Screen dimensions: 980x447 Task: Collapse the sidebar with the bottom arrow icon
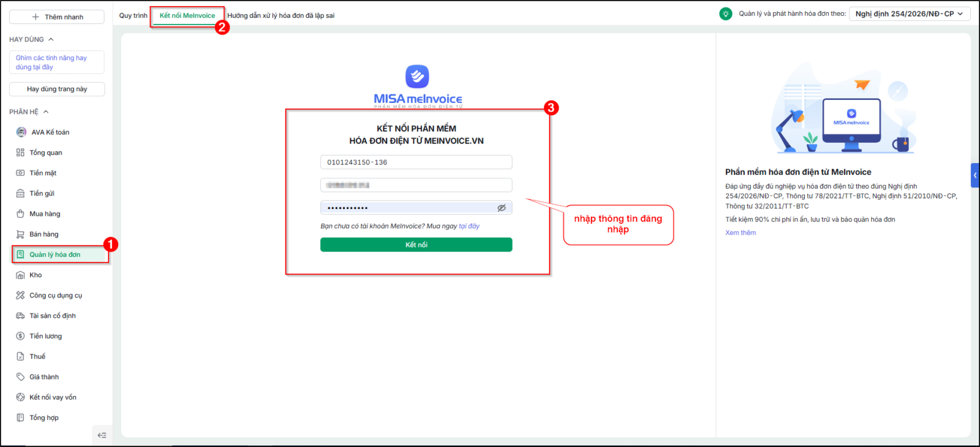tap(102, 435)
